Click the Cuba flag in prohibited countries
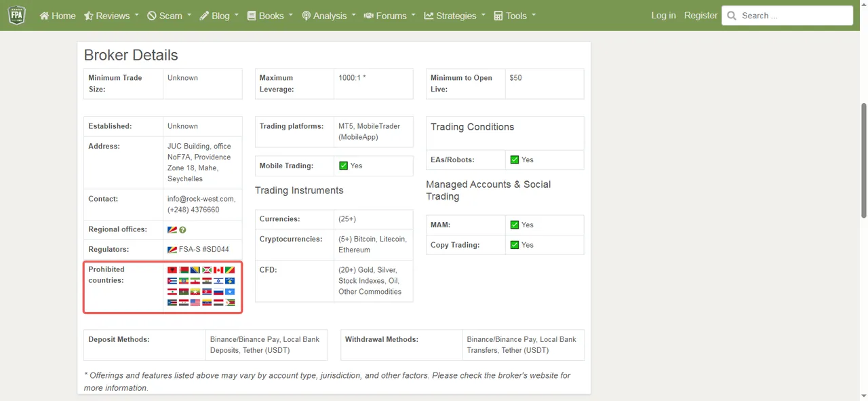 click(172, 281)
